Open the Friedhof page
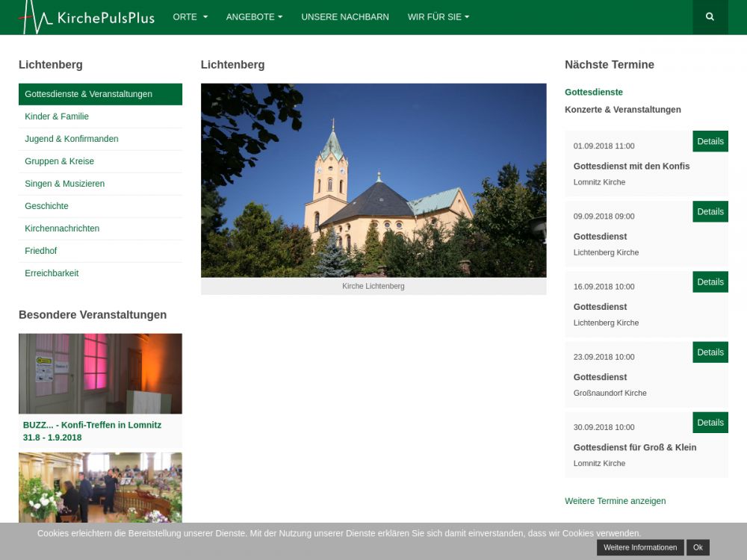 pyautogui.click(x=41, y=251)
